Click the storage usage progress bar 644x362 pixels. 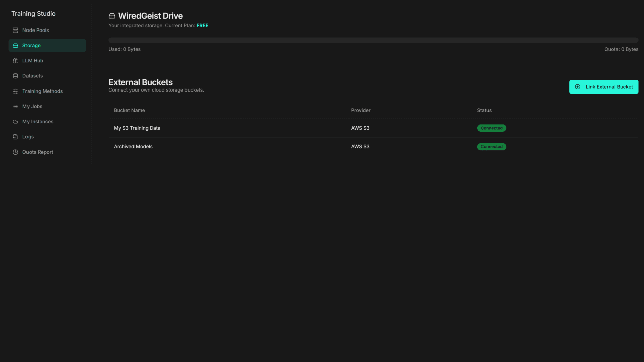[373, 40]
